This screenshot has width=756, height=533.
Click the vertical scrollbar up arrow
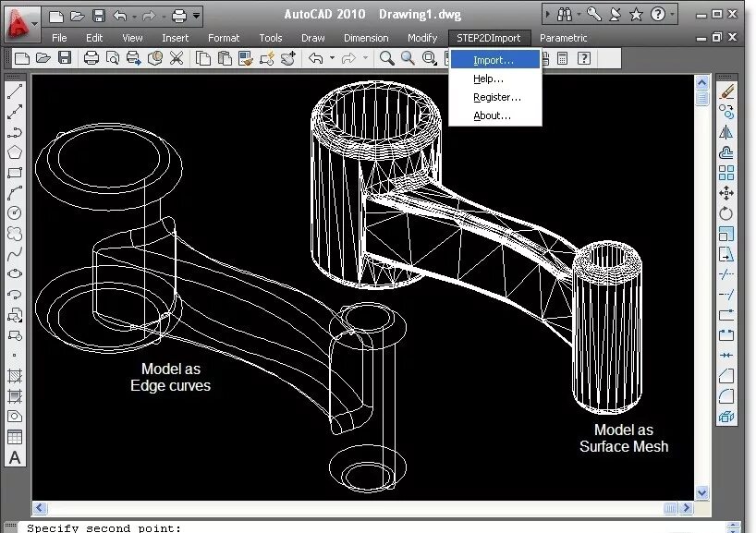[x=701, y=82]
